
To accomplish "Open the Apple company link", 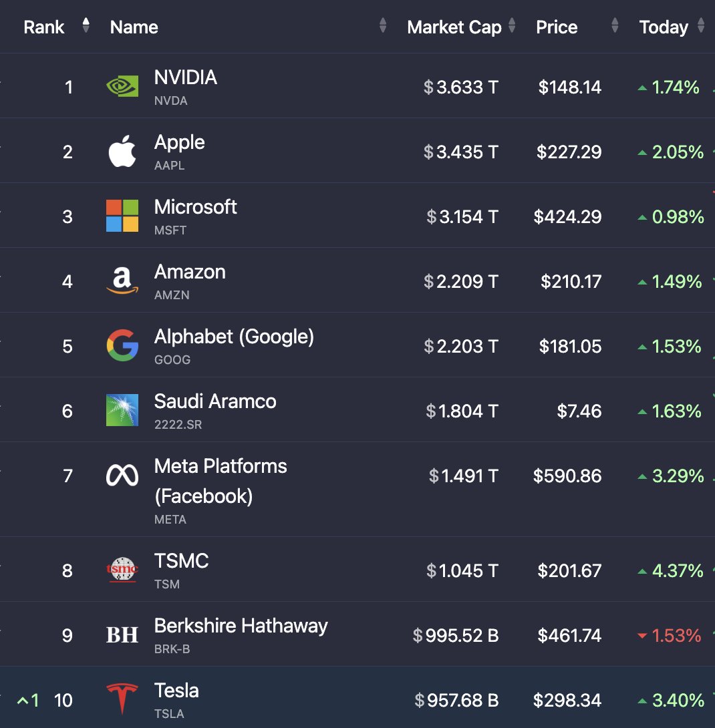I will pyautogui.click(x=179, y=142).
